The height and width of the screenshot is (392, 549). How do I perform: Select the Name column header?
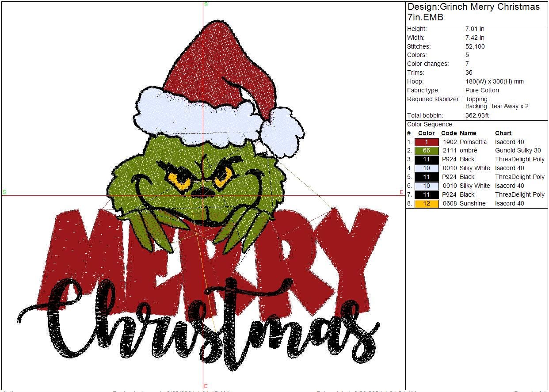point(468,133)
